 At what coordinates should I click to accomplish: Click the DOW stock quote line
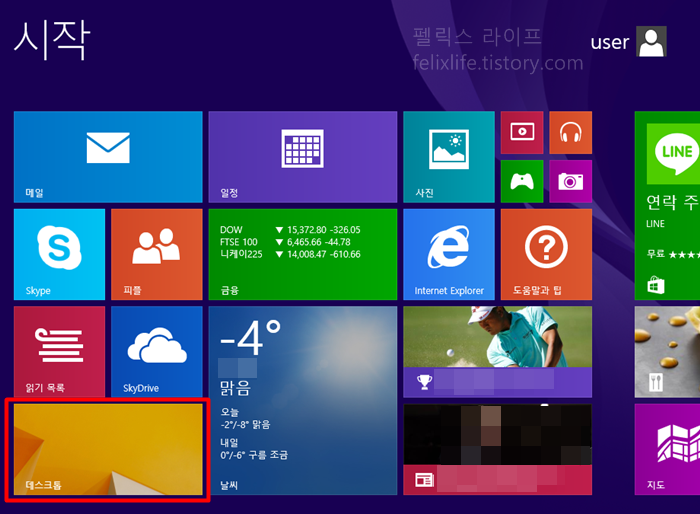click(290, 230)
